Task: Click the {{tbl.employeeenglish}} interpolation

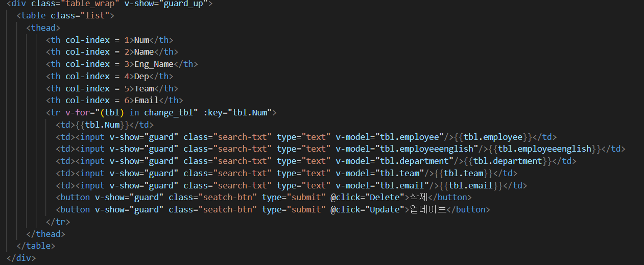Action: (x=544, y=149)
